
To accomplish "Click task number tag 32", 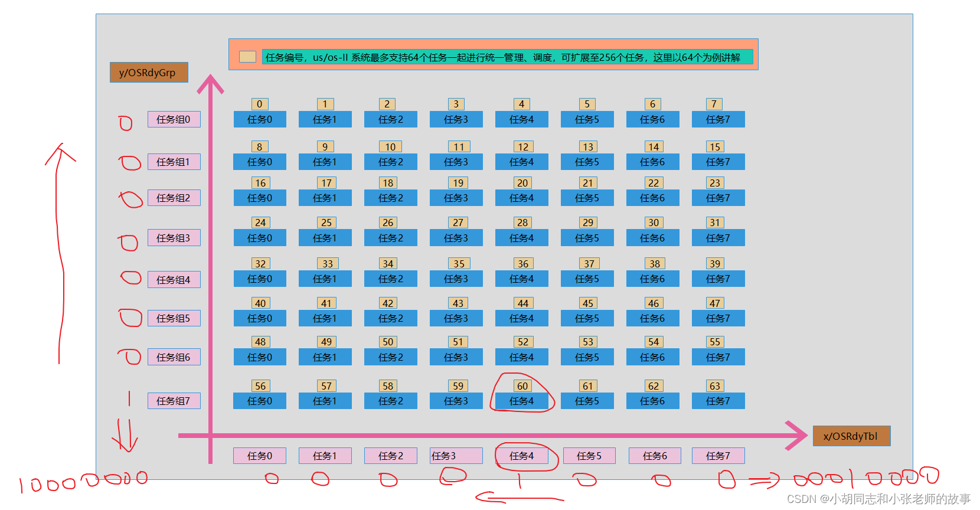I will (260, 264).
